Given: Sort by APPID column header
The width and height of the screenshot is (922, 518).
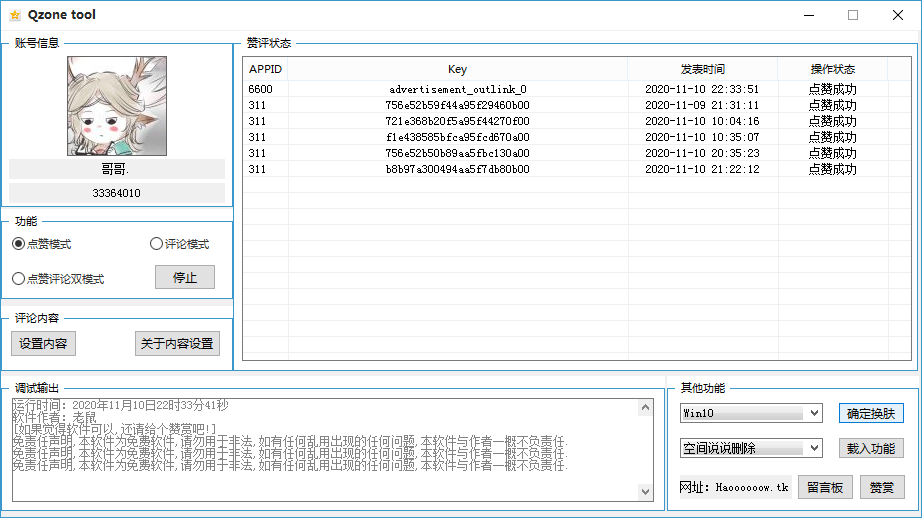Looking at the screenshot, I should click(265, 69).
